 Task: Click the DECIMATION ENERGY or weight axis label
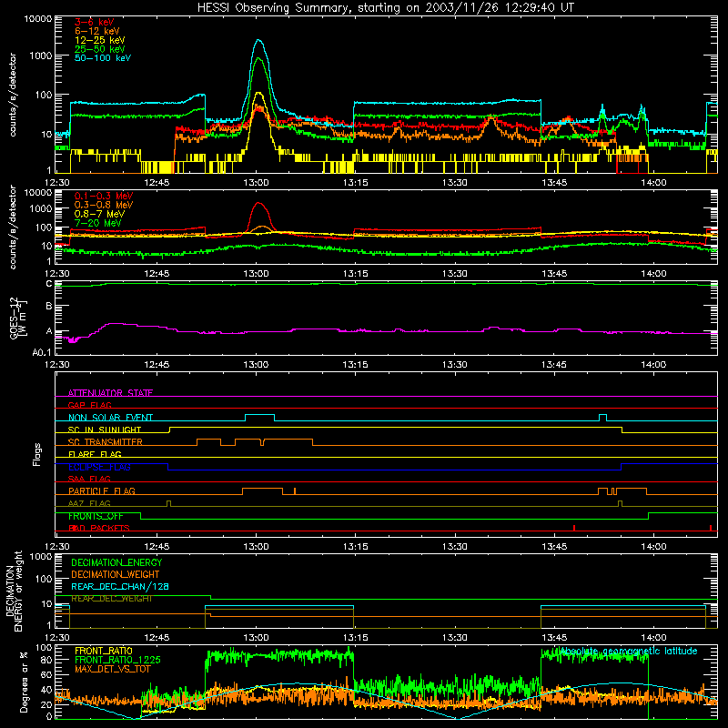[14, 591]
